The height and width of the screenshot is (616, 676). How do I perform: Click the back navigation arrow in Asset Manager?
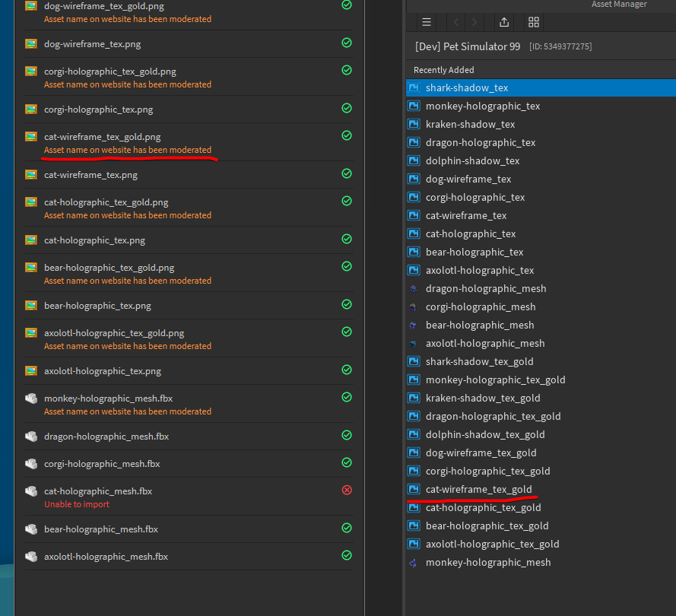(x=456, y=22)
